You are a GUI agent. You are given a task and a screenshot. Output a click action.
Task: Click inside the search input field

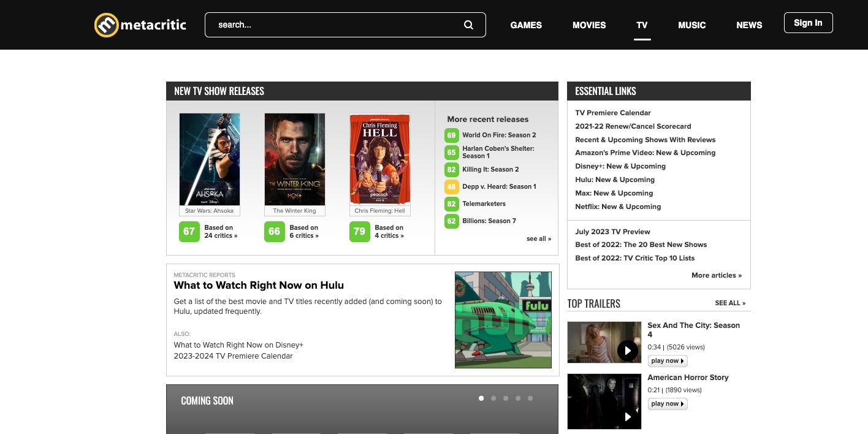[337, 25]
